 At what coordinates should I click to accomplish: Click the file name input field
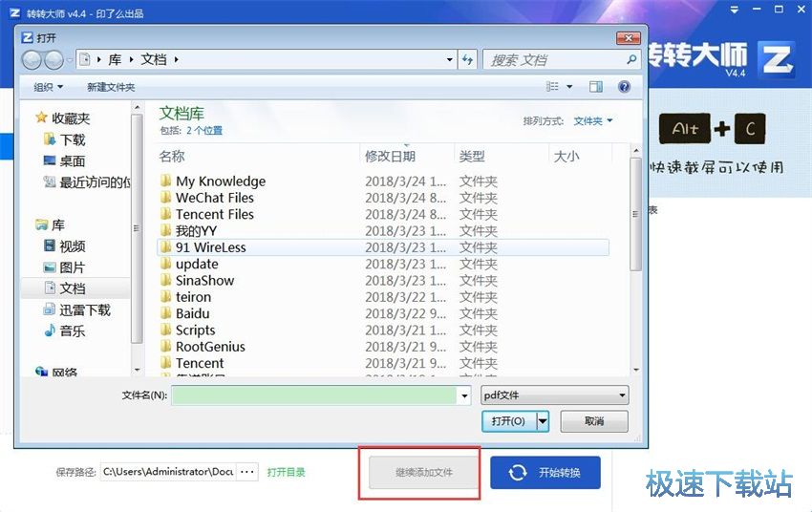314,396
